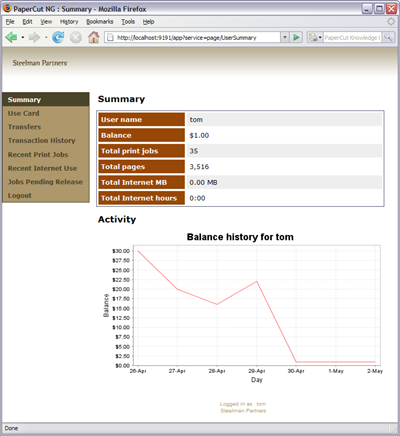Expand the address bar URL dropdown
400x436 pixels.
pyautogui.click(x=285, y=37)
